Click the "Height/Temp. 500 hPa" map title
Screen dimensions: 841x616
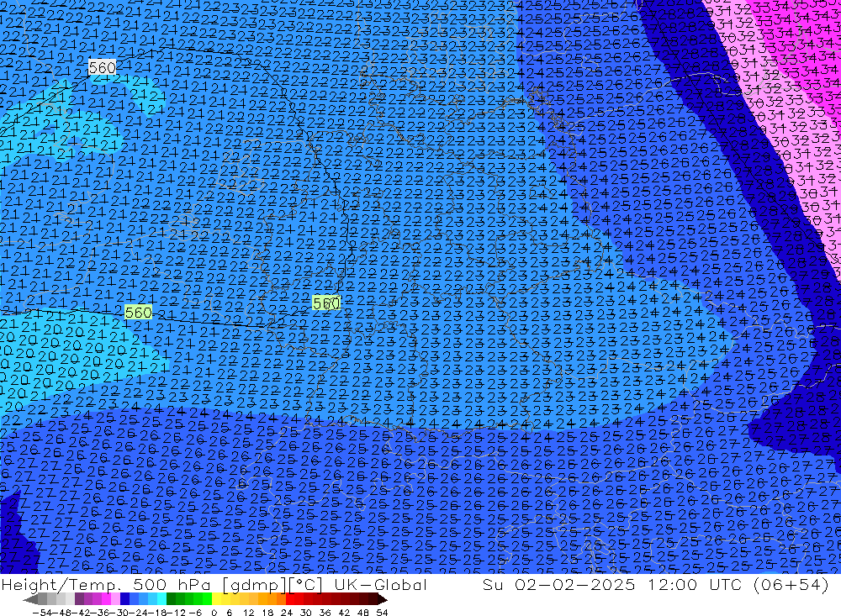pyautogui.click(x=108, y=584)
